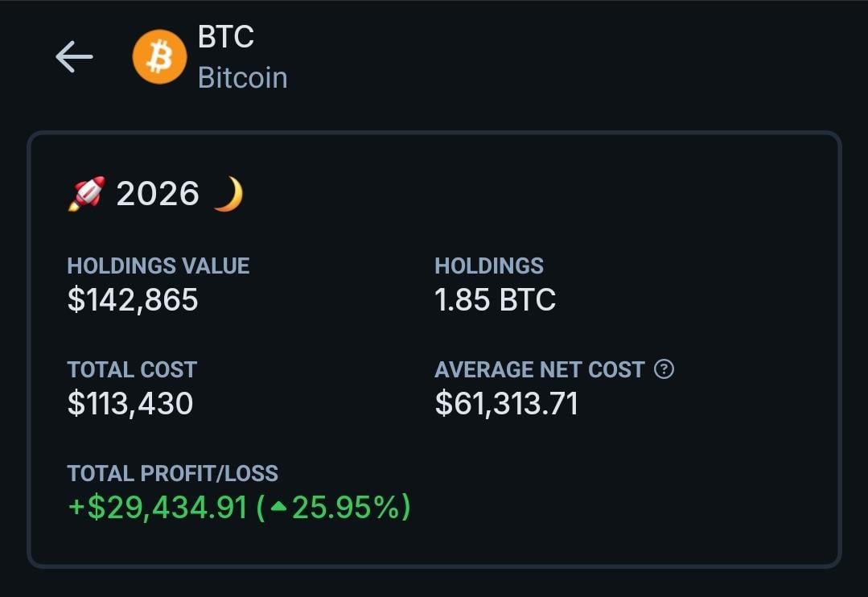Viewport: 868px width, 597px height.
Task: Click the Average Net Cost label
Action: (540, 369)
